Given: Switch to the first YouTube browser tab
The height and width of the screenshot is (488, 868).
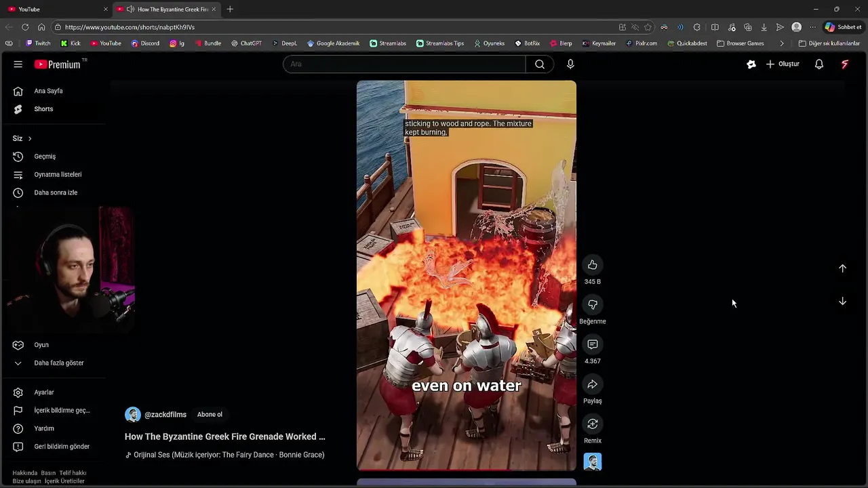Looking at the screenshot, I should (57, 9).
